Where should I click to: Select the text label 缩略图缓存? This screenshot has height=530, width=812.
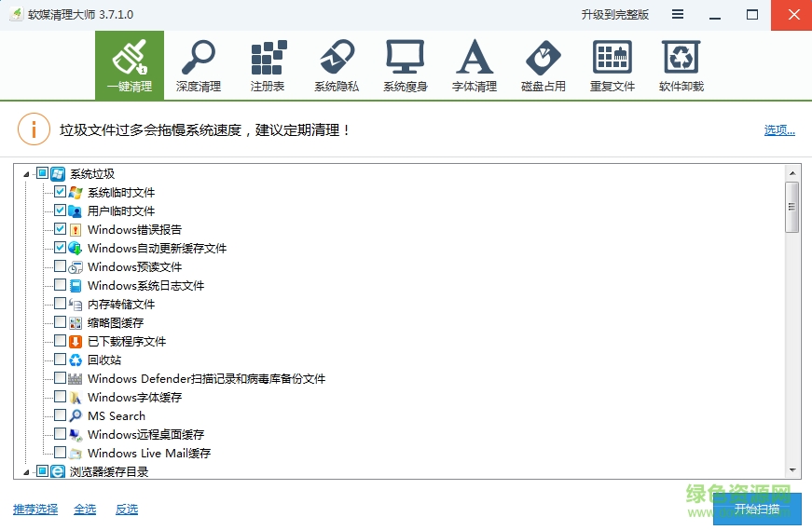click(x=116, y=323)
